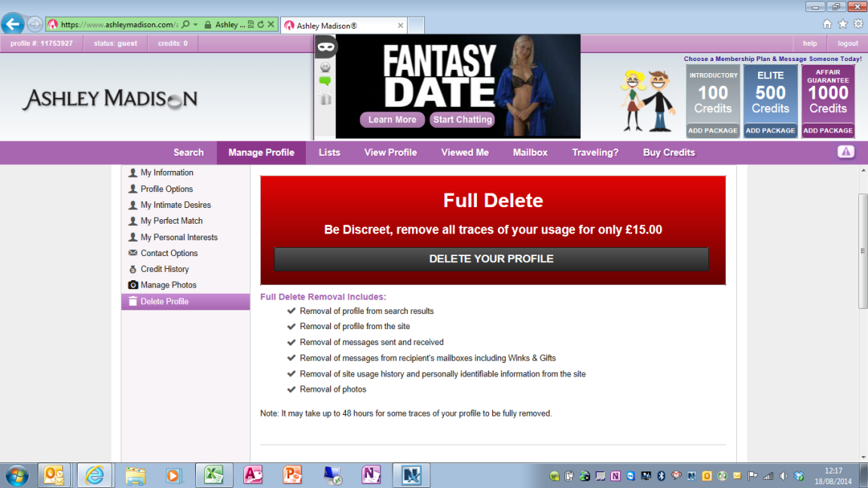This screenshot has width=868, height=488.
Task: Click the gift box icon
Action: [x=325, y=99]
